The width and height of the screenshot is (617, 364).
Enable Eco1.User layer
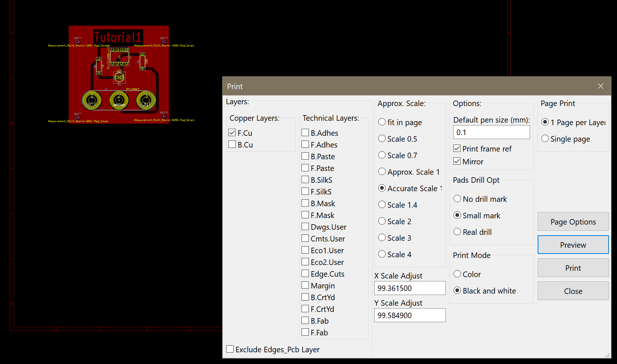(305, 250)
